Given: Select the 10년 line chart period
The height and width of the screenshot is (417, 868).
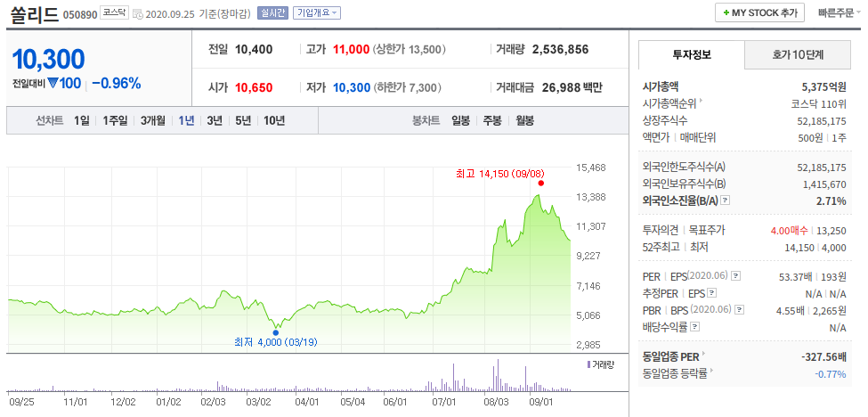Looking at the screenshot, I should 274,120.
